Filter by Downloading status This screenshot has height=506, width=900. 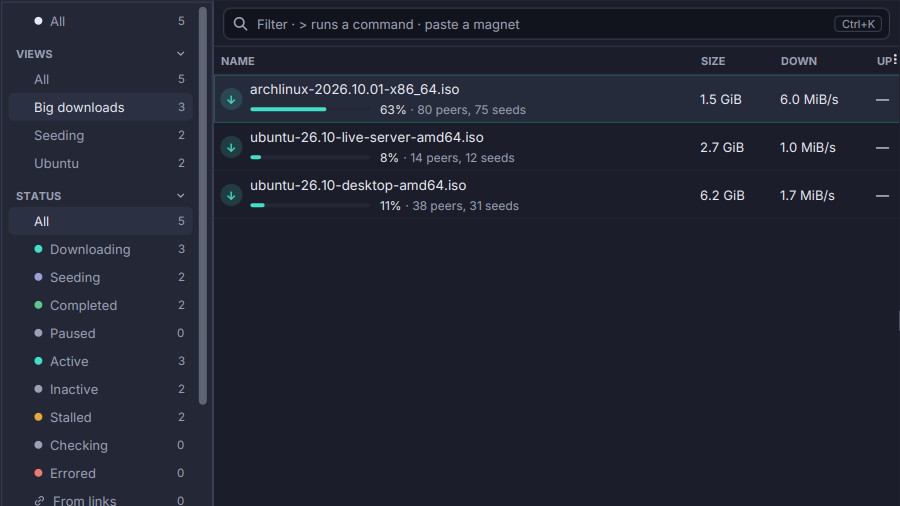click(100, 250)
